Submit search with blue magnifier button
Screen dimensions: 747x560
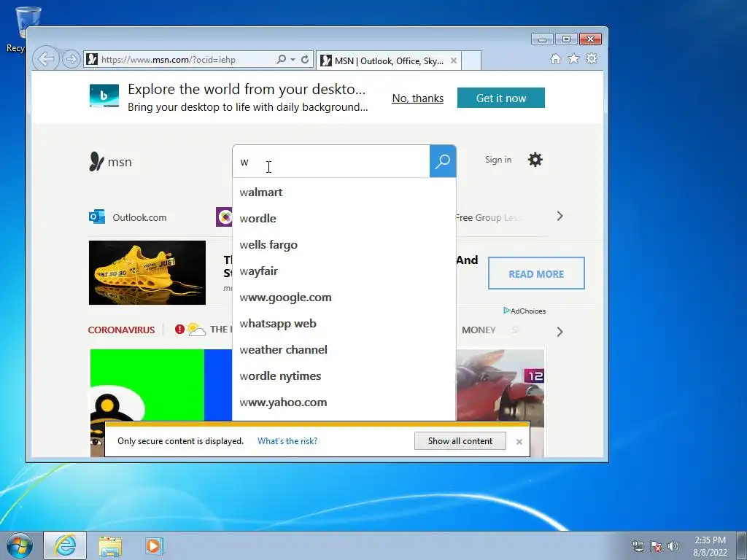(443, 161)
